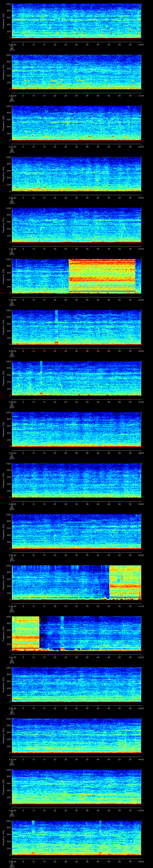Select the spectrogram panel starting at 3:44:00
Screen dimensions: 153x868
coord(76,786)
